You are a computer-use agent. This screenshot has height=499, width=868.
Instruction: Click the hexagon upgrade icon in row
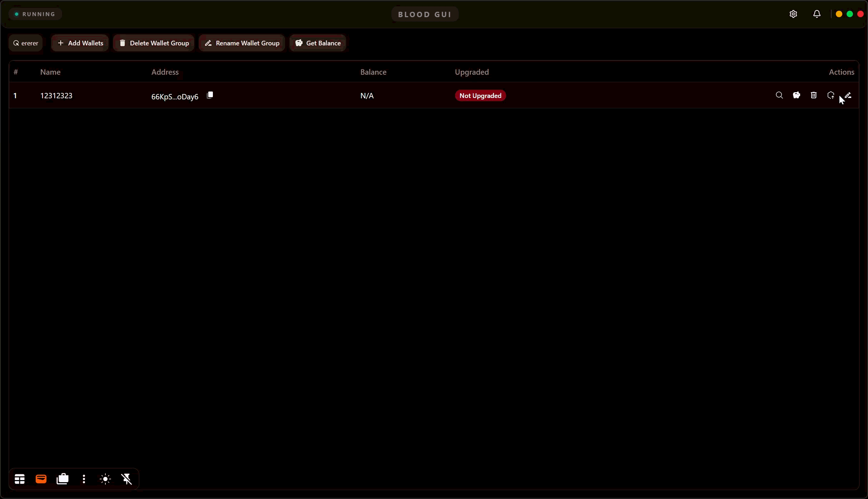coord(830,95)
